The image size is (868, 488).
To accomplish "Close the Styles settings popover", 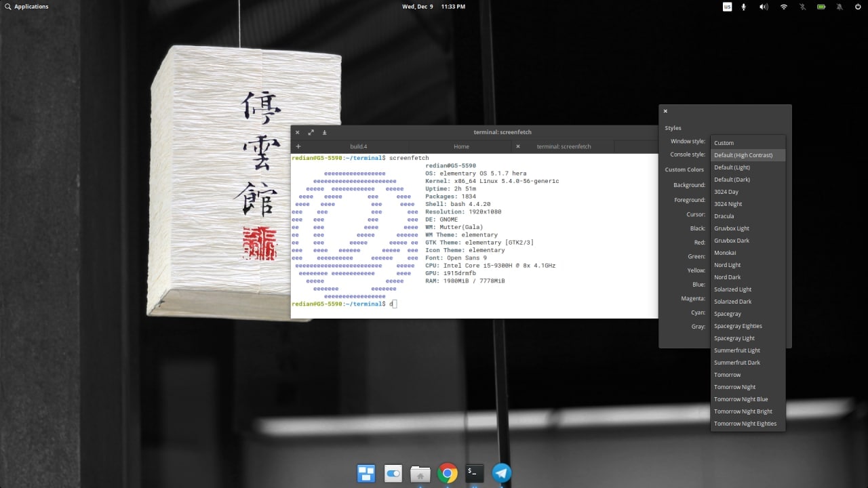I will [x=665, y=111].
